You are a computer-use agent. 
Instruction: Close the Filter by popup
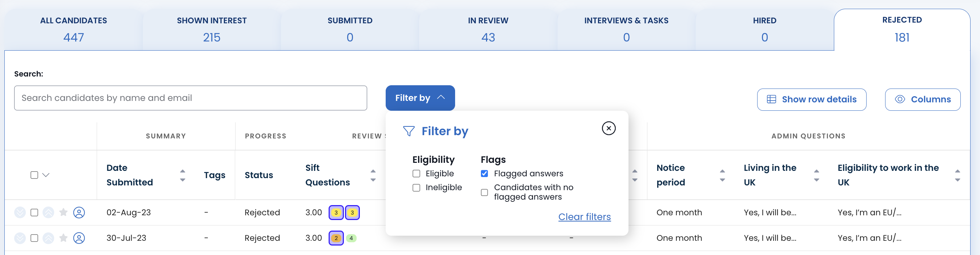[608, 129]
